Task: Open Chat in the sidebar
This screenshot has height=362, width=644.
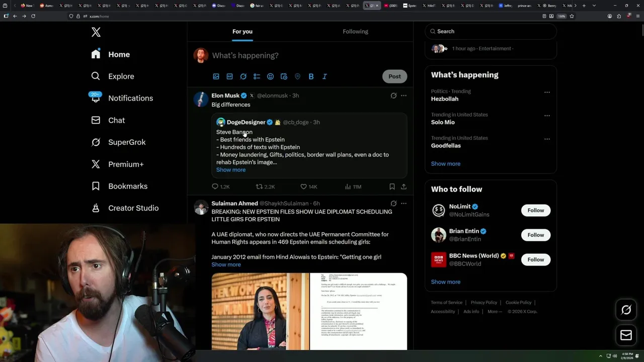Action: (x=108, y=120)
